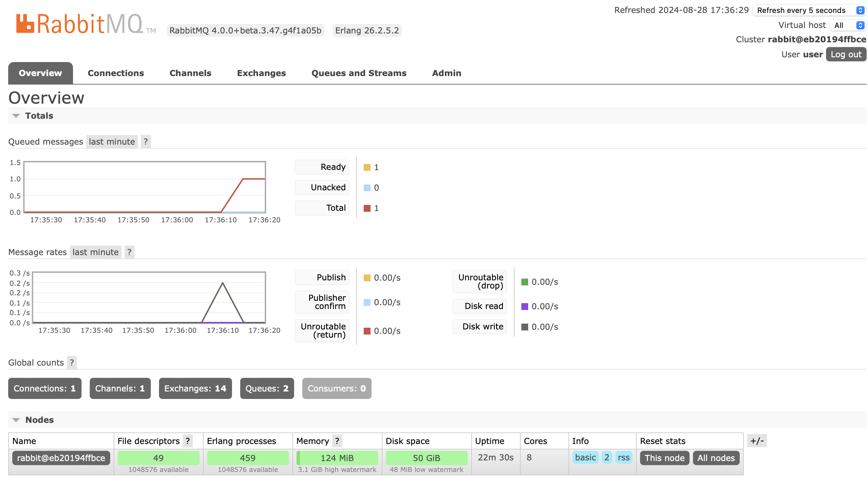The height and width of the screenshot is (489, 868).
Task: Click the basic info tag
Action: [x=585, y=457]
